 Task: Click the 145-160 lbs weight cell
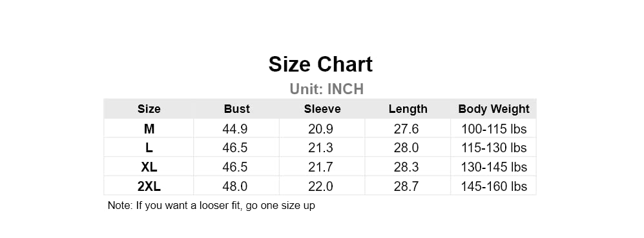493,186
